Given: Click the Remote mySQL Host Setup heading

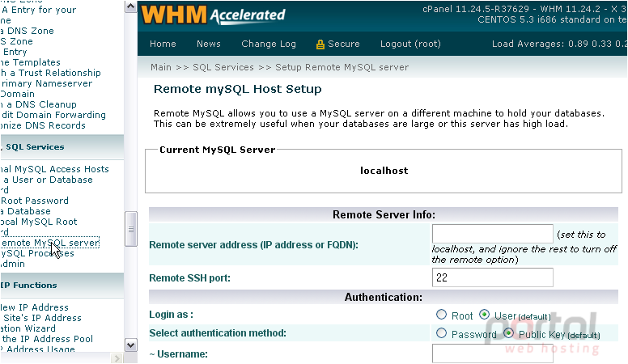Looking at the screenshot, I should tap(237, 89).
